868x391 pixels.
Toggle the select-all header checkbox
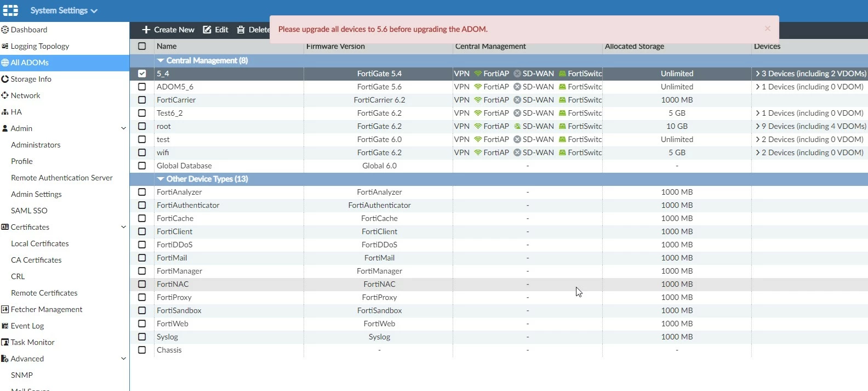(x=142, y=46)
